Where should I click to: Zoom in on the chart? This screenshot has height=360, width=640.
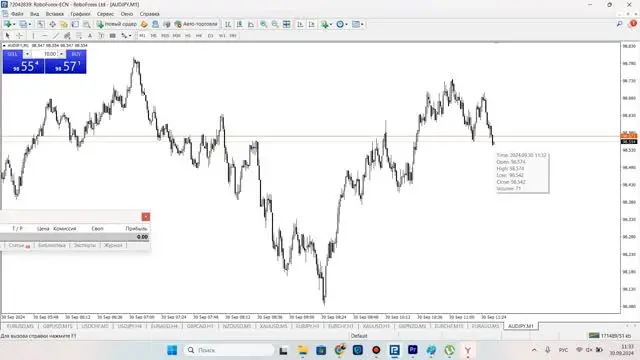[264, 24]
